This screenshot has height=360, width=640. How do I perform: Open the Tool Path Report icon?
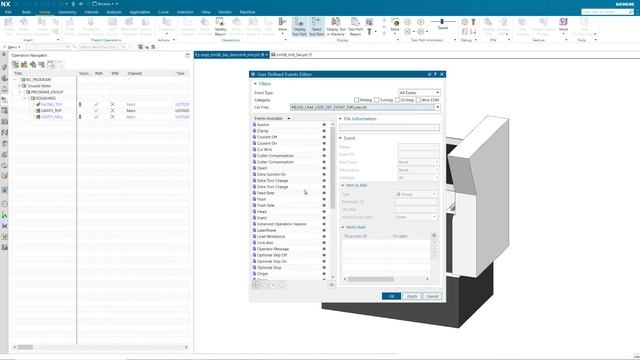pos(356,26)
